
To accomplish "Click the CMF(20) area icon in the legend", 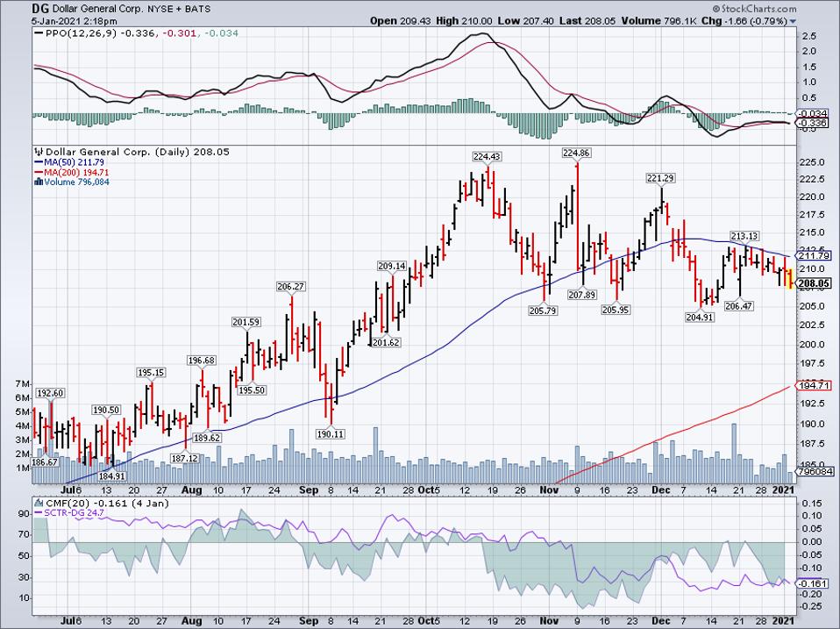I will (39, 503).
